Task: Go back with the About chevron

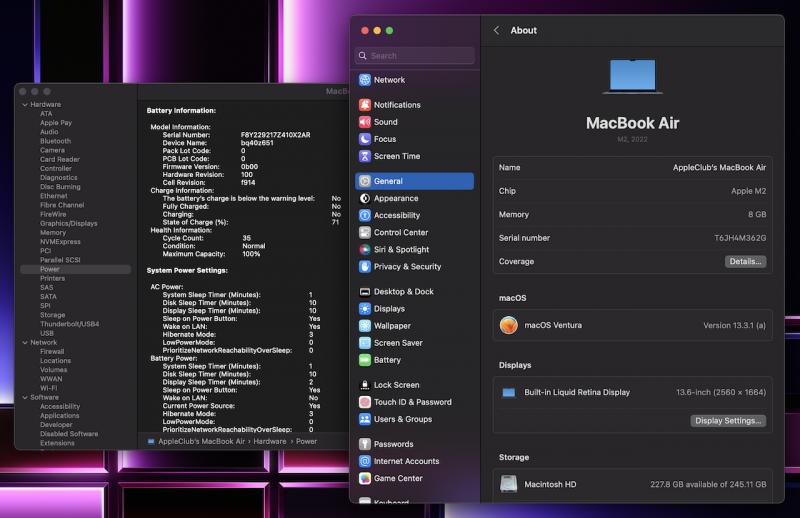Action: pos(496,30)
